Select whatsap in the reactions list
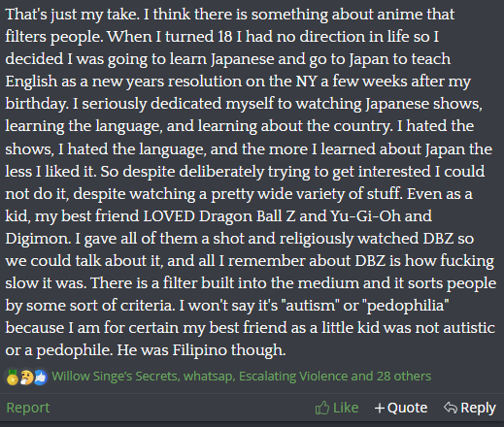The width and height of the screenshot is (504, 427). point(209,377)
